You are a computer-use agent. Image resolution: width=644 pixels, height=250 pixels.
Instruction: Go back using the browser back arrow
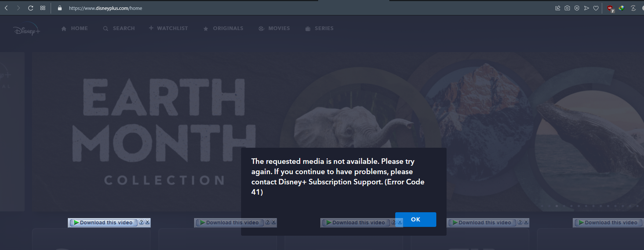(6, 8)
